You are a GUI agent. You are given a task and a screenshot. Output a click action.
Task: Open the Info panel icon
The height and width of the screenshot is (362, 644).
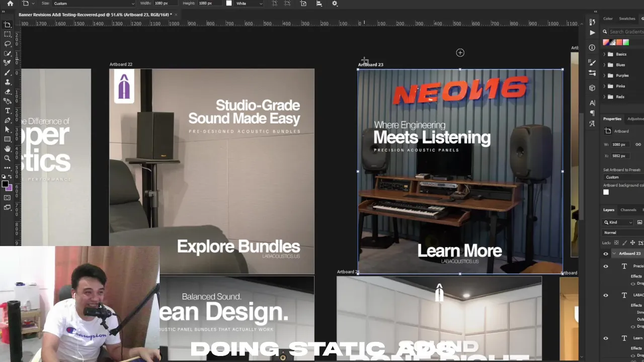click(x=592, y=48)
